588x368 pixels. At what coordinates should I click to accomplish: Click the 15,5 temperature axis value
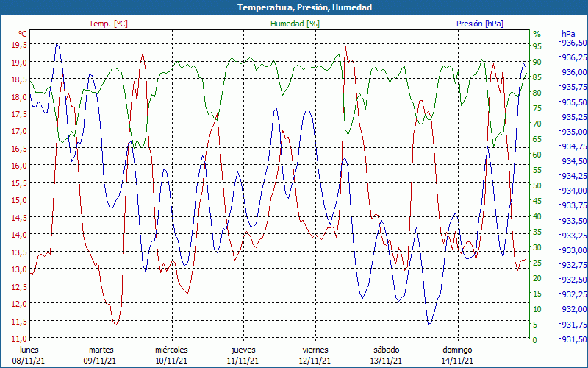pos(20,183)
